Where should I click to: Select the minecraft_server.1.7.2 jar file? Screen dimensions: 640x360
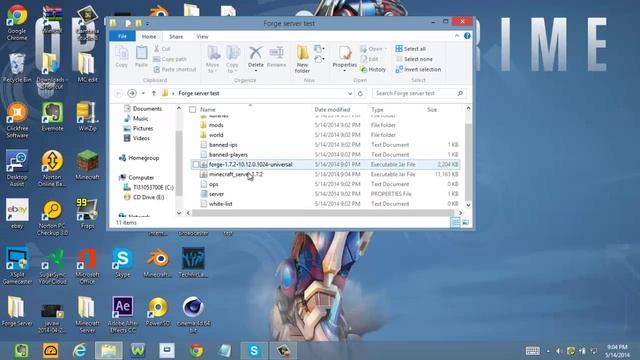pyautogui.click(x=236, y=174)
